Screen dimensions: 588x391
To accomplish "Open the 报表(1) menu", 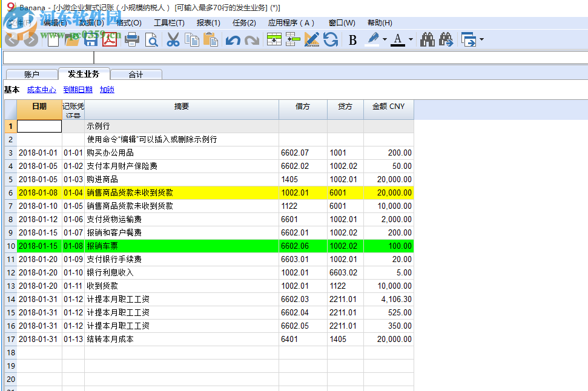I will click(x=207, y=22).
